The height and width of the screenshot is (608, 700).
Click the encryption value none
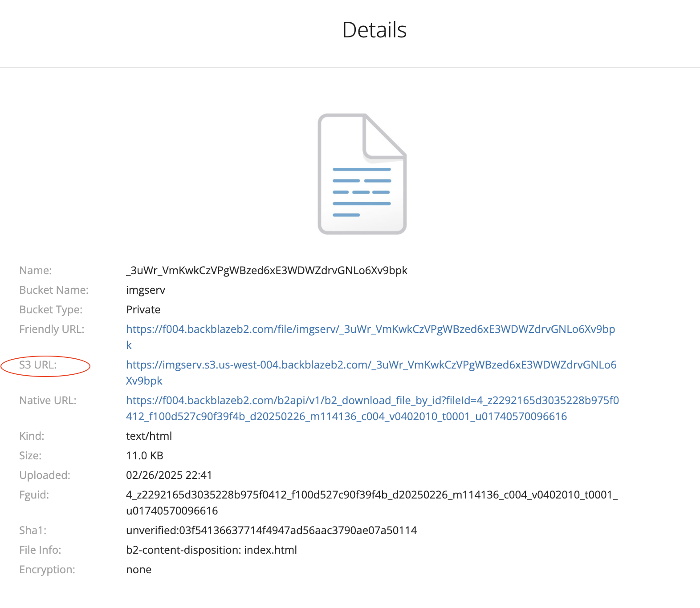138,570
